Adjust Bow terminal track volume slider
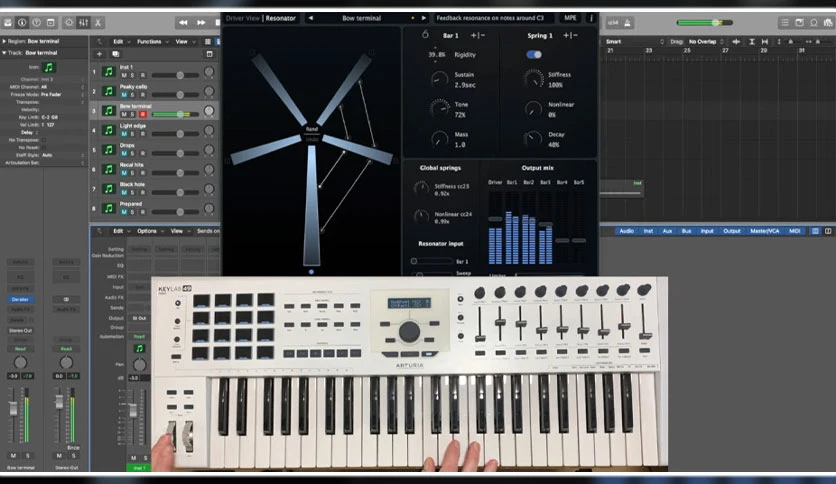The width and height of the screenshot is (836, 484). (175, 114)
